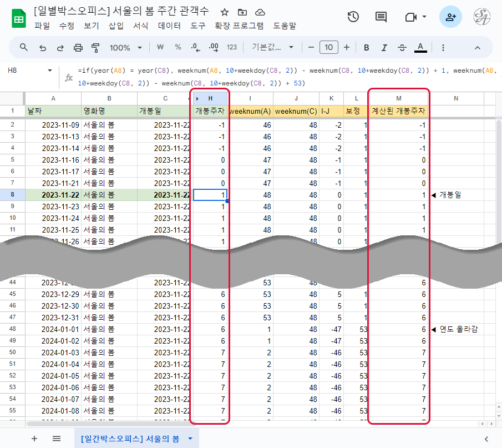Open the 데이터 menu
The width and height of the screenshot is (502, 448).
[x=169, y=26]
